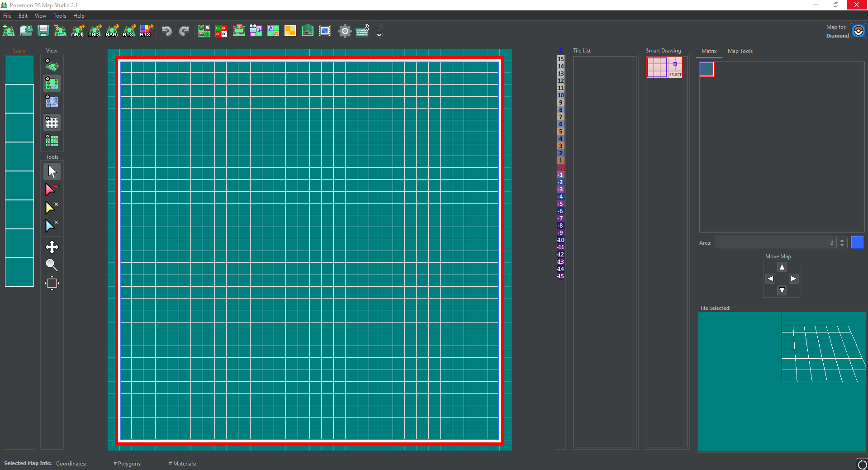The height and width of the screenshot is (470, 868).
Task: Undo the last action
Action: [x=166, y=31]
